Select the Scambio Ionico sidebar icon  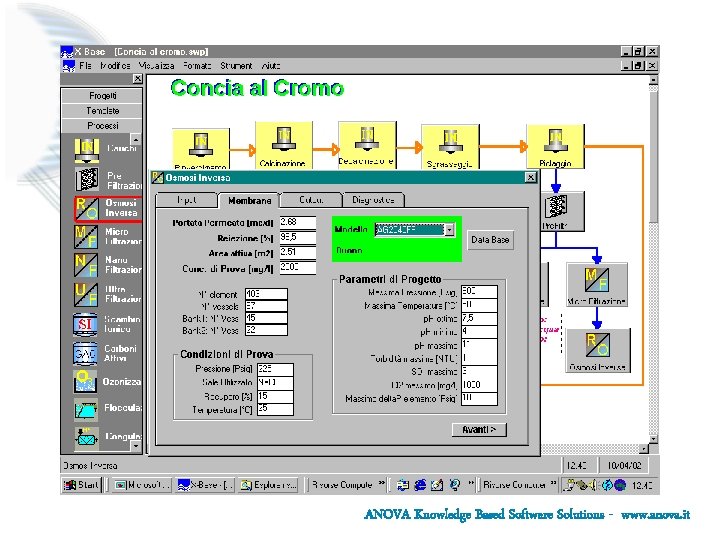click(85, 324)
